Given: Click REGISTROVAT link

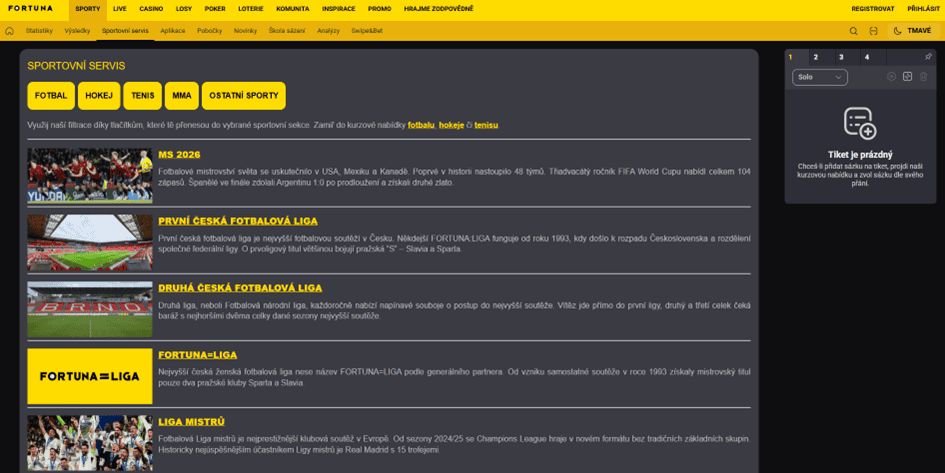Looking at the screenshot, I should coord(873,9).
